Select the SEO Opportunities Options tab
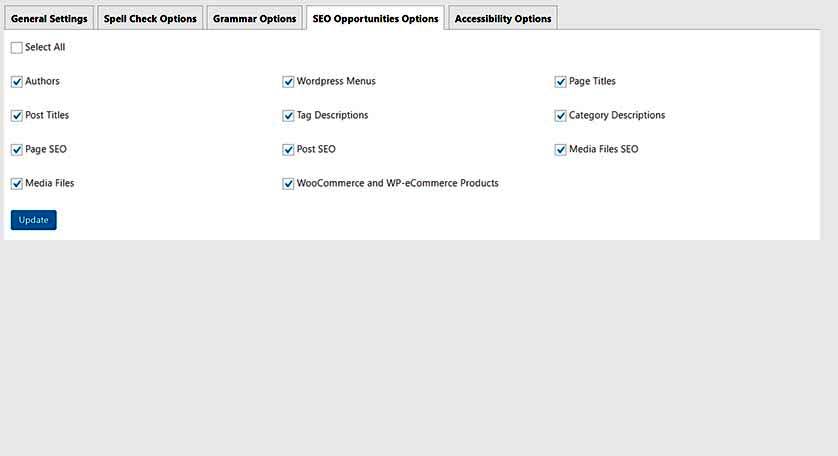Screen dimensions: 838x456 click(x=375, y=18)
